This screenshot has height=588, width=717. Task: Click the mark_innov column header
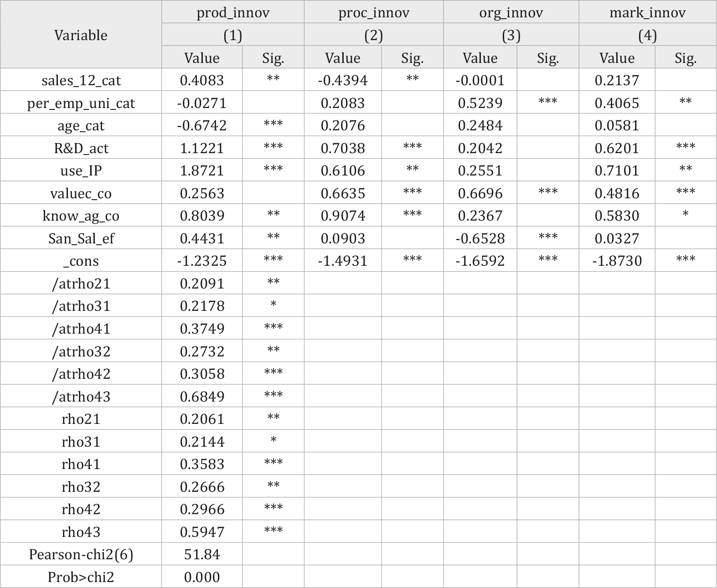[647, 12]
